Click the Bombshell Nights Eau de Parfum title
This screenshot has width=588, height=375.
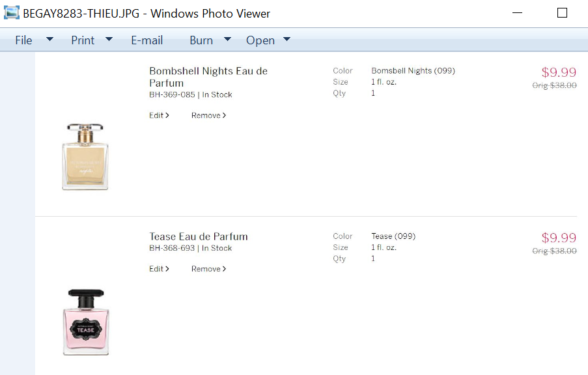pos(208,77)
